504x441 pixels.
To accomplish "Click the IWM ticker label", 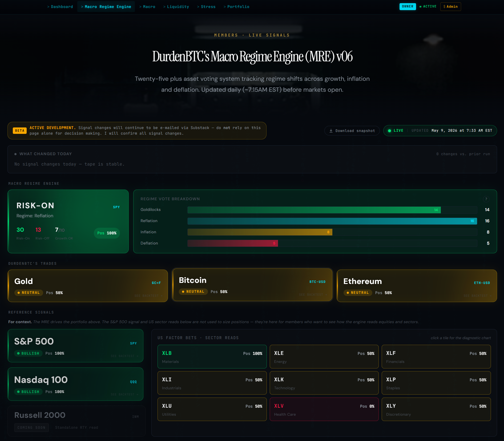I will point(135,417).
